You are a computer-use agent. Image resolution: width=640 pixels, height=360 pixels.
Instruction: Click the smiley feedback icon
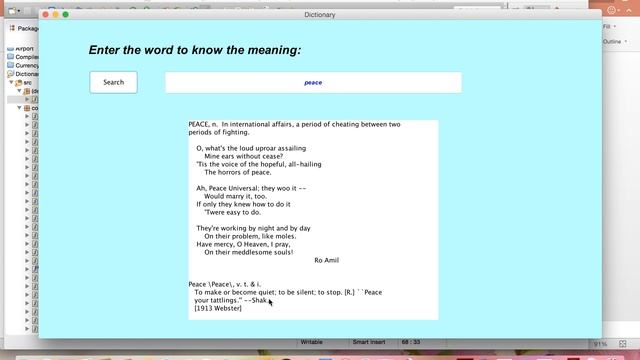611,11
